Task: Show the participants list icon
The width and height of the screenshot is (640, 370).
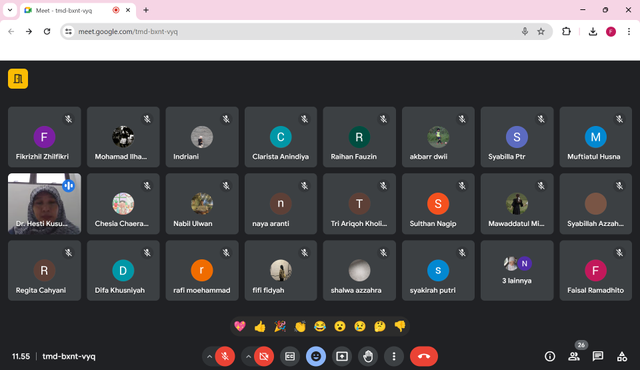Action: [x=574, y=356]
